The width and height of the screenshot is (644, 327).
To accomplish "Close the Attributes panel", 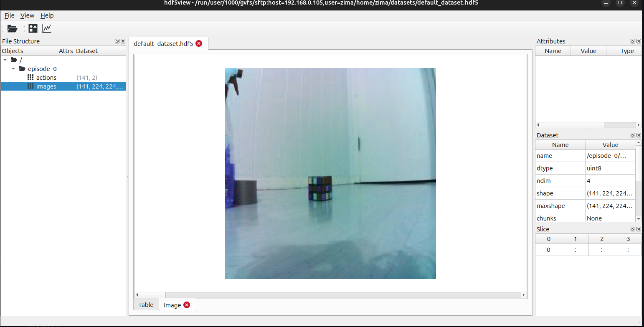I will click(x=639, y=41).
